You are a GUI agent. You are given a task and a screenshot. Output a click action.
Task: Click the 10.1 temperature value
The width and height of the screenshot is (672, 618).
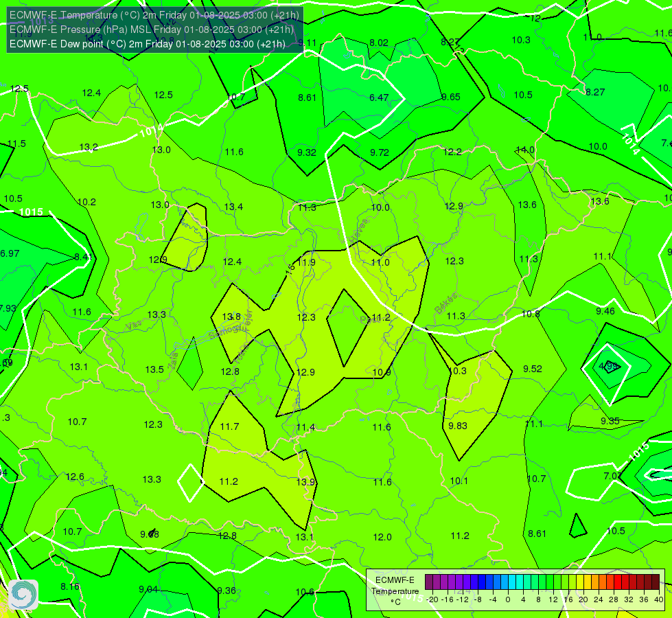tap(459, 481)
